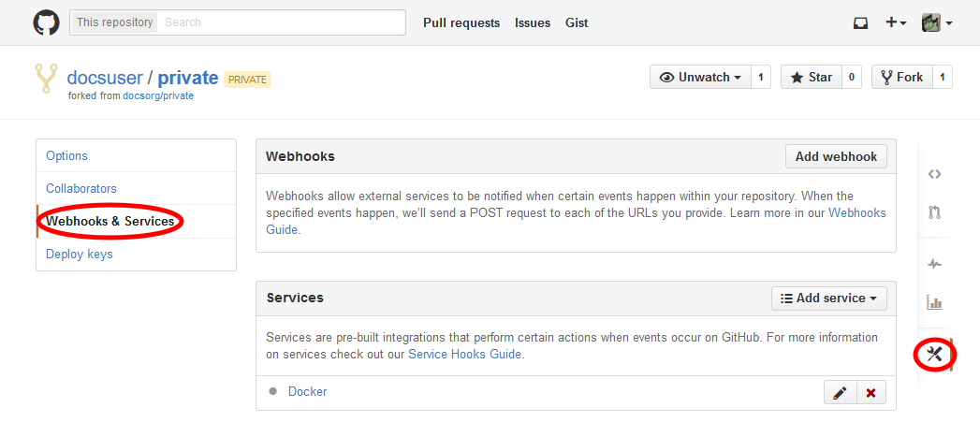Open the user avatar menu
This screenshot has width=980, height=437.
(937, 23)
